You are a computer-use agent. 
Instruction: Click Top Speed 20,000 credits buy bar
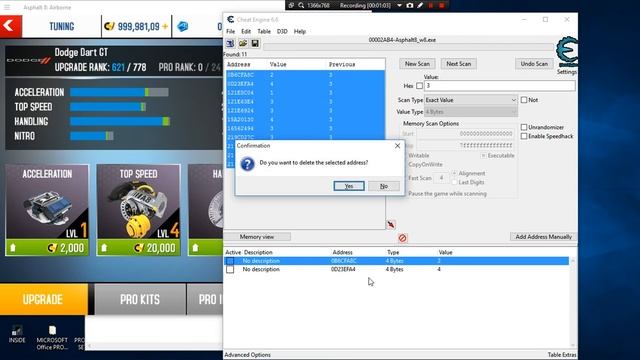click(x=138, y=248)
